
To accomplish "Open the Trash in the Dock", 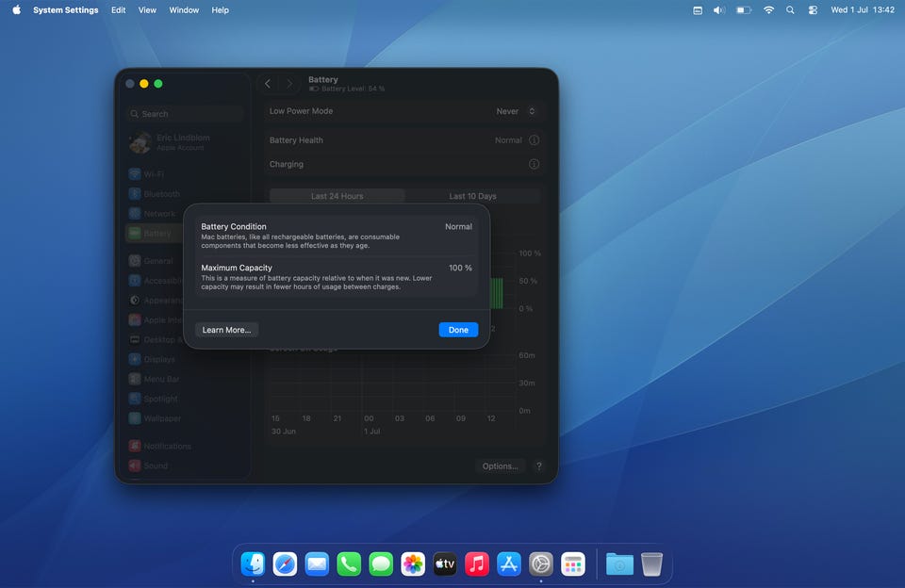I will pyautogui.click(x=651, y=563).
